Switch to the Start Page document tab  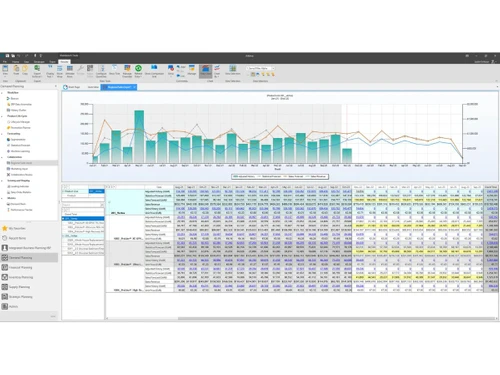(72, 87)
